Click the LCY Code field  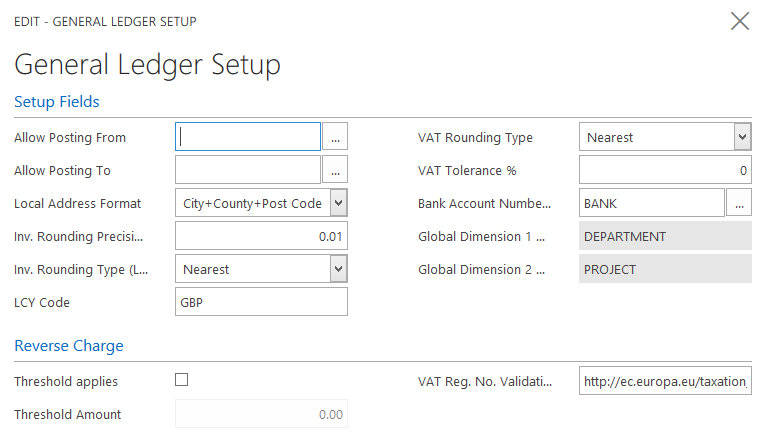(x=261, y=302)
